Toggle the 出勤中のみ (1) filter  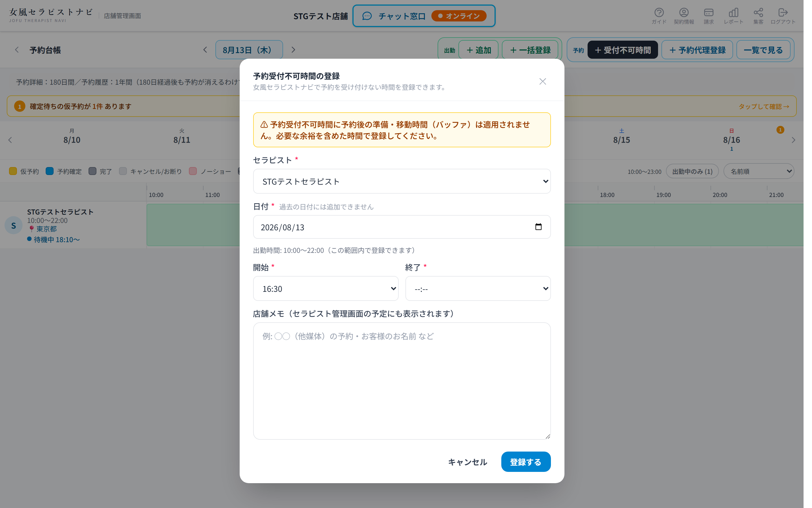[692, 171]
